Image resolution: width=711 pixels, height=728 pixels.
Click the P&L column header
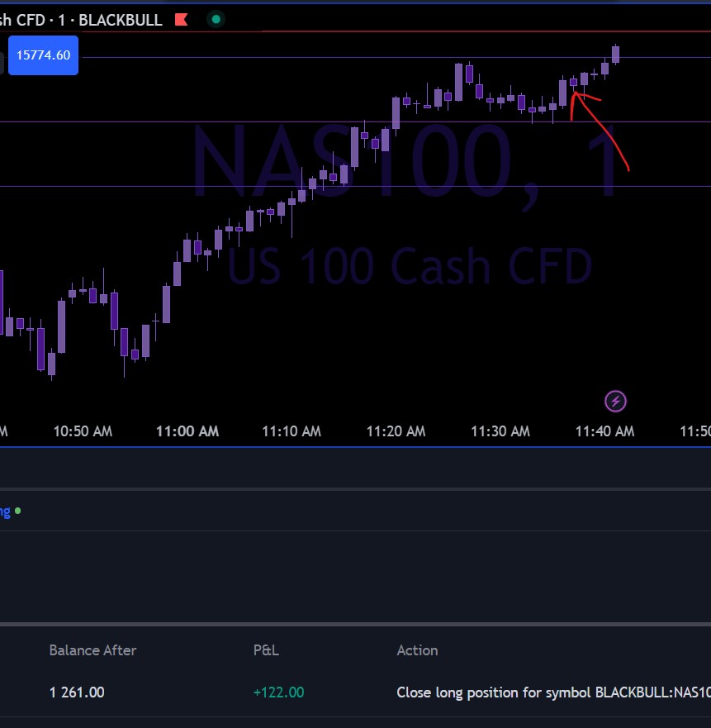pos(266,650)
